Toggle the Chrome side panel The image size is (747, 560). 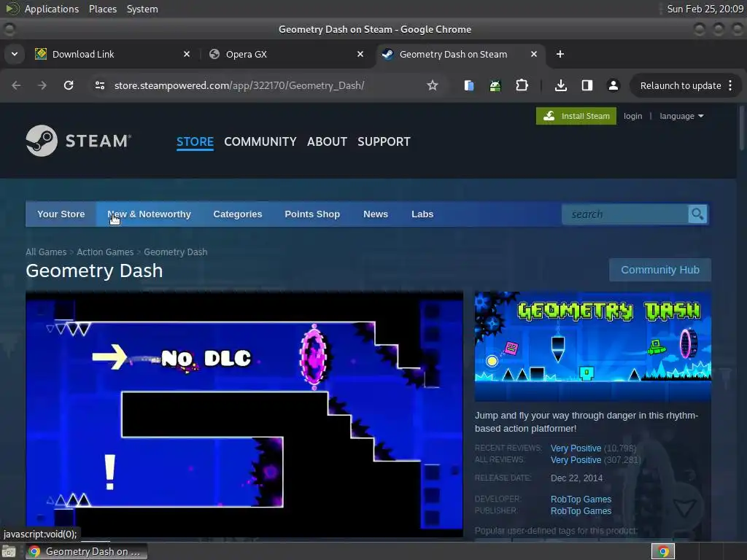coord(587,86)
